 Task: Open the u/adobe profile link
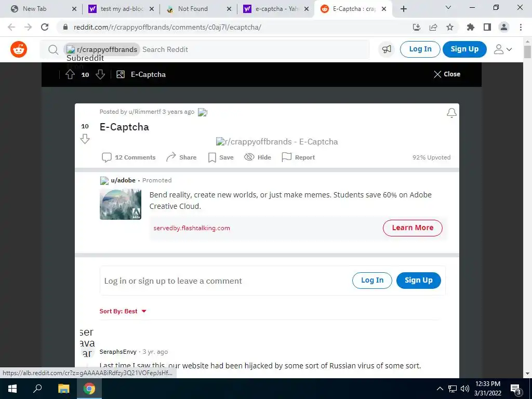click(x=123, y=180)
